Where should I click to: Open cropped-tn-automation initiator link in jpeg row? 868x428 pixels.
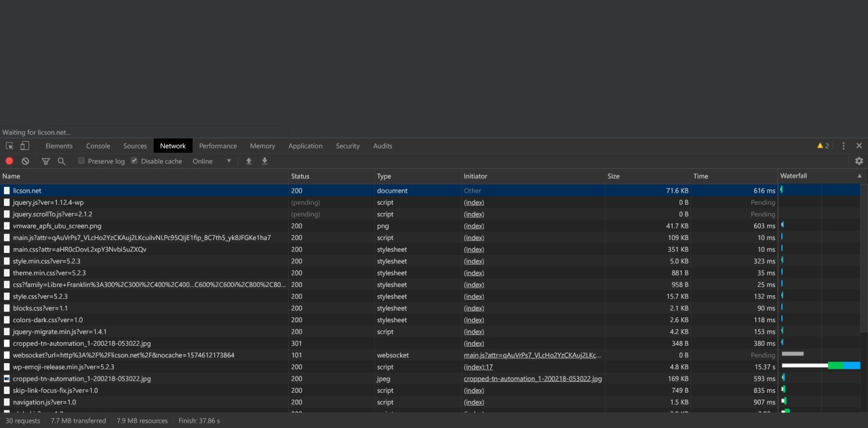532,378
